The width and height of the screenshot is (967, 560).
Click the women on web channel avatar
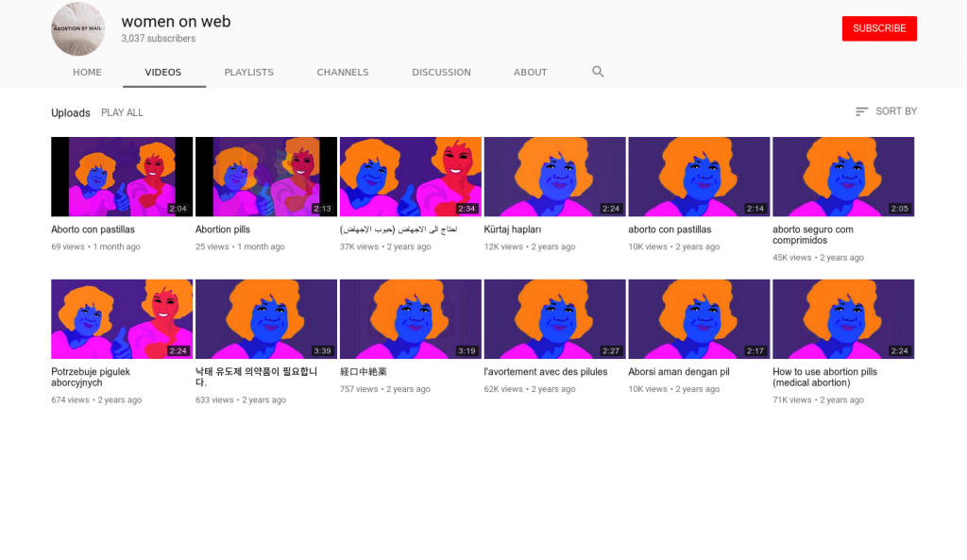[x=77, y=29]
